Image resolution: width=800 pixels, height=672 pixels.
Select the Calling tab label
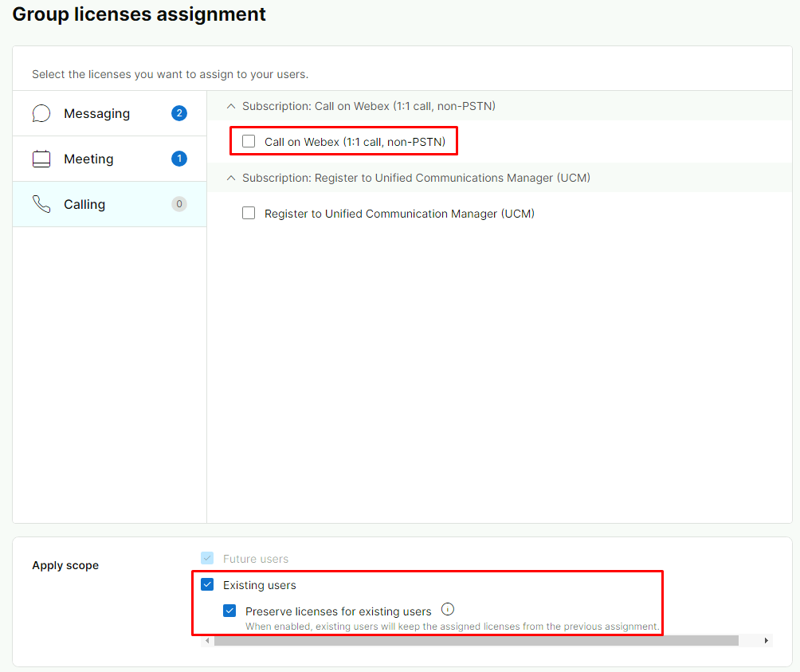(84, 205)
